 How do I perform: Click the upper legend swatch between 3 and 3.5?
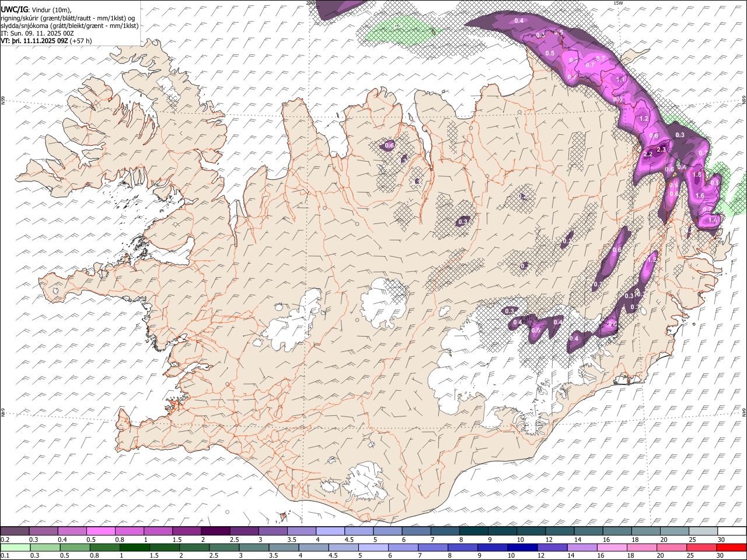click(273, 531)
